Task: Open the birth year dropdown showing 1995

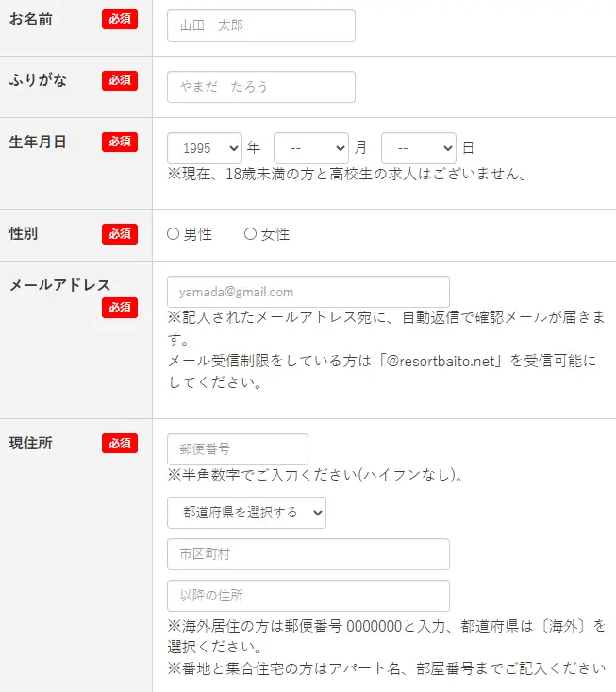Action: (205, 148)
